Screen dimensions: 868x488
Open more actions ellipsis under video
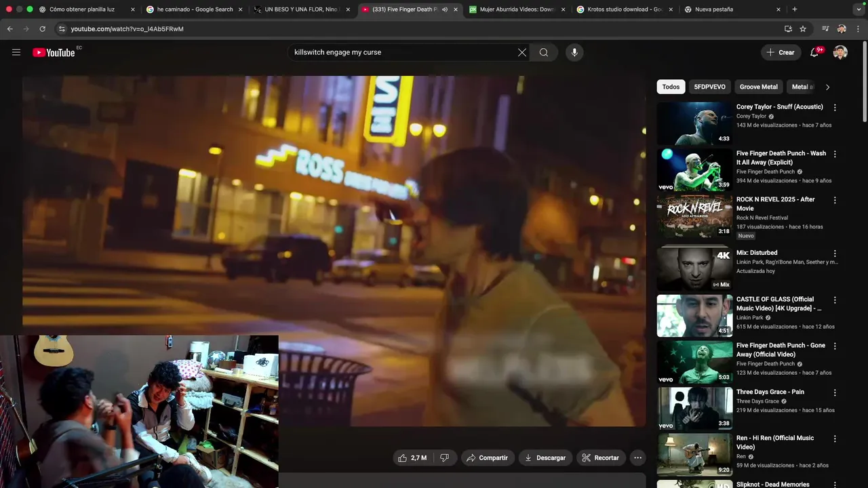click(x=637, y=458)
